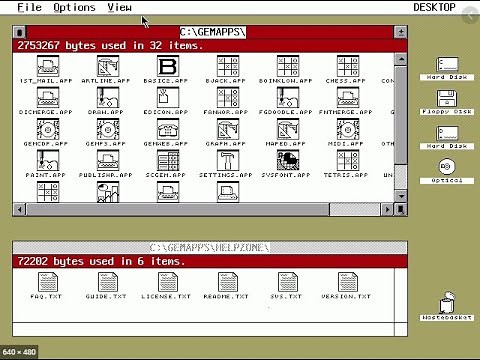This screenshot has width=480, height=360.
Task: Click the FANWOR.APP icon
Action: pyautogui.click(x=228, y=98)
